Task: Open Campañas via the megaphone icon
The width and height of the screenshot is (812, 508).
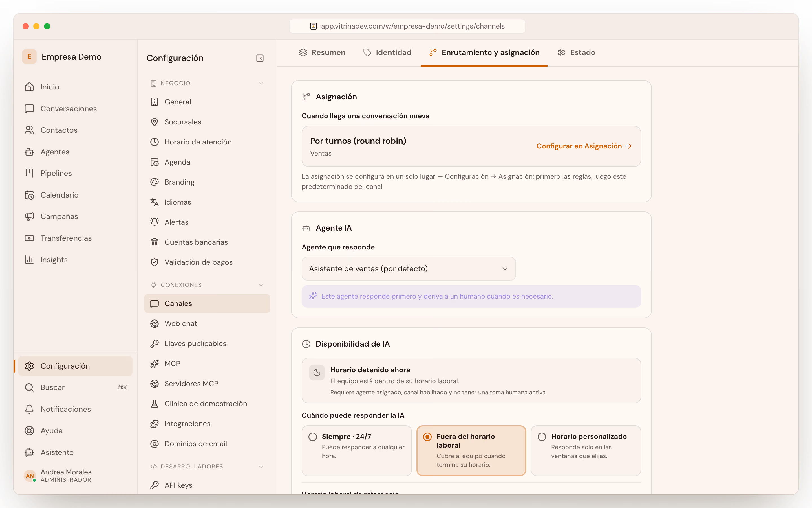Action: click(x=29, y=216)
